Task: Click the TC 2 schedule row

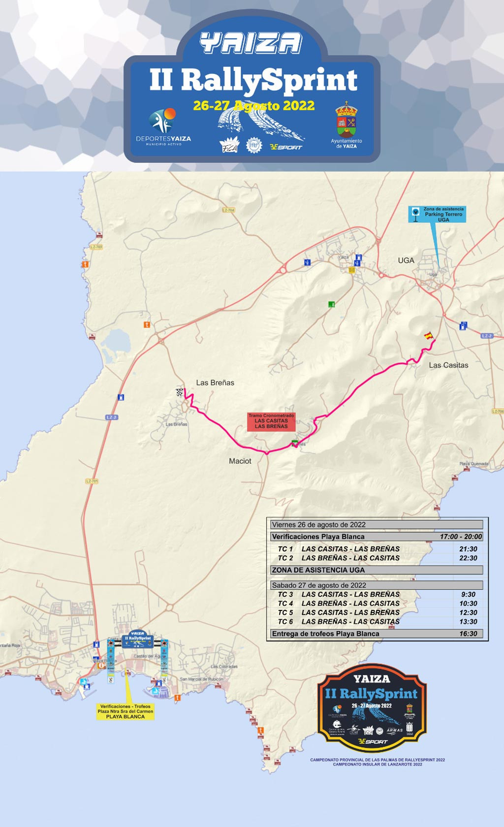Action: (x=377, y=558)
